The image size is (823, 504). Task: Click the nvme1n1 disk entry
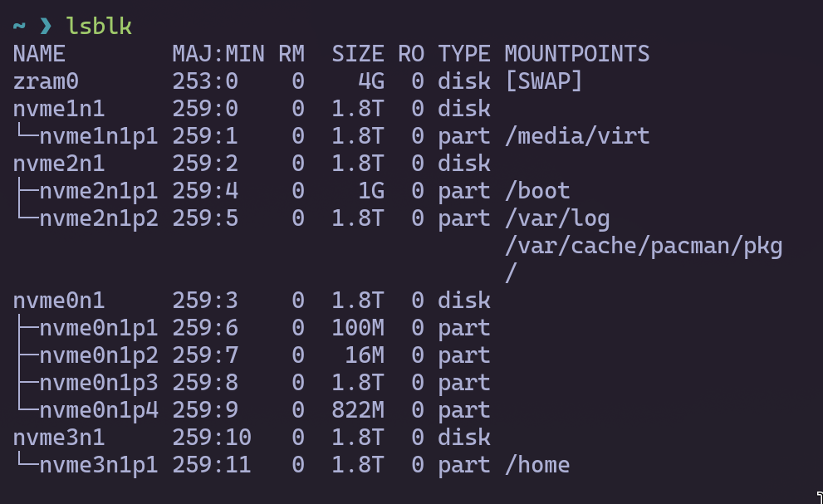pos(59,109)
